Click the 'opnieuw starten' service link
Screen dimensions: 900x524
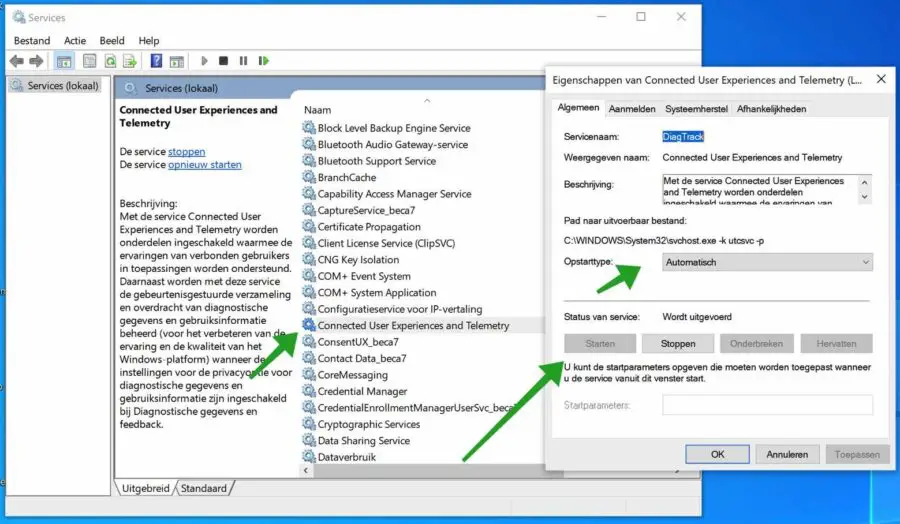[204, 165]
